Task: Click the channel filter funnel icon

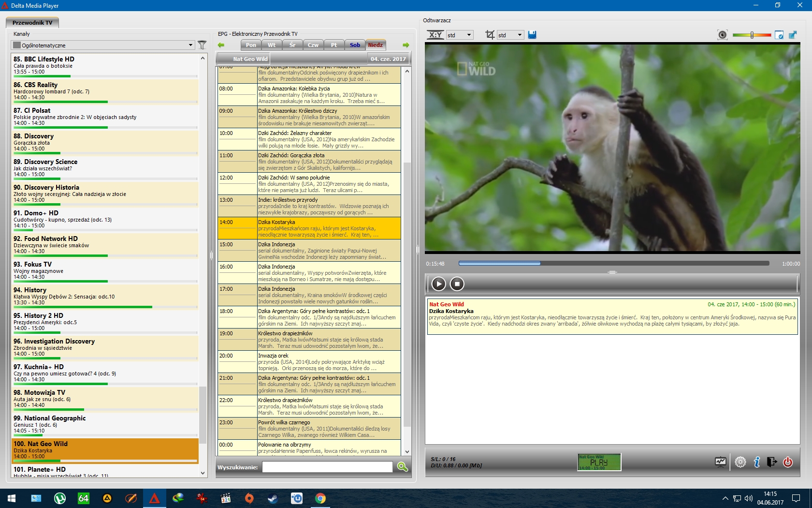Action: coord(202,45)
